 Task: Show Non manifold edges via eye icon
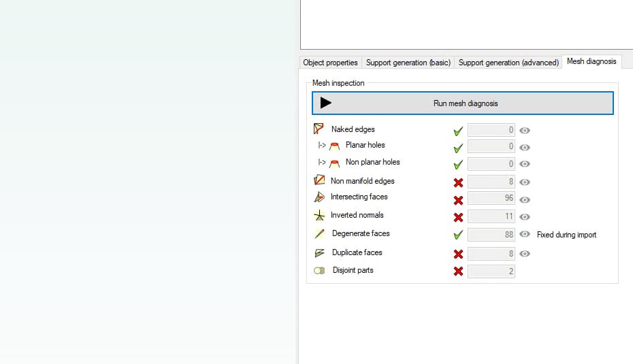point(524,182)
